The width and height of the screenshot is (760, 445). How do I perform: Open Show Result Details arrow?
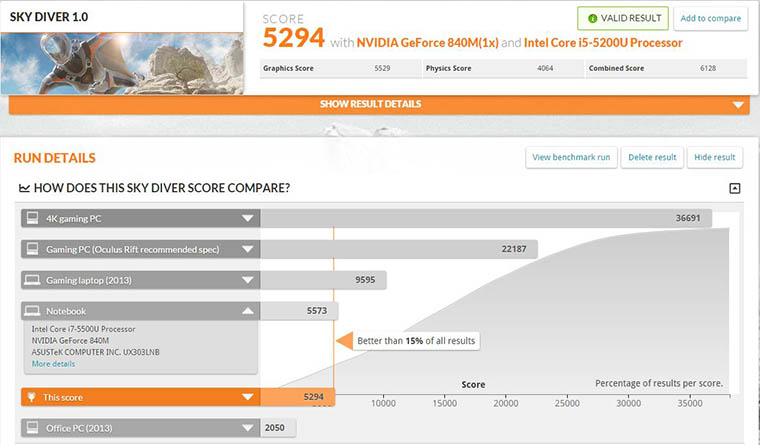tap(738, 105)
